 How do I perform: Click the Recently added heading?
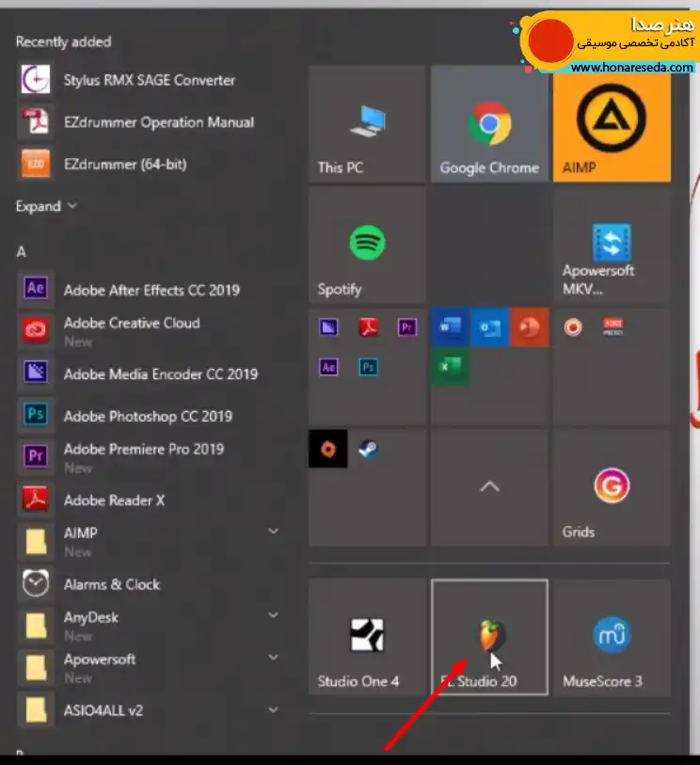tap(63, 41)
